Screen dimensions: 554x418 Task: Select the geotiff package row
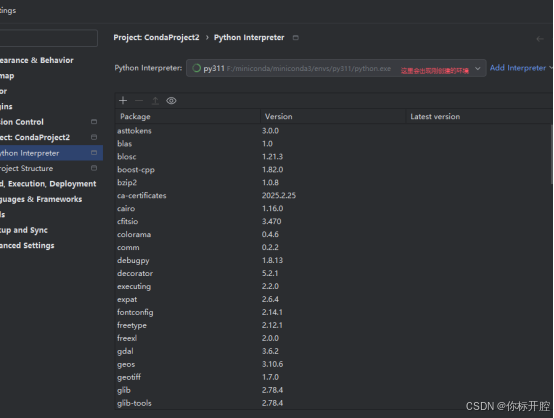click(x=333, y=377)
